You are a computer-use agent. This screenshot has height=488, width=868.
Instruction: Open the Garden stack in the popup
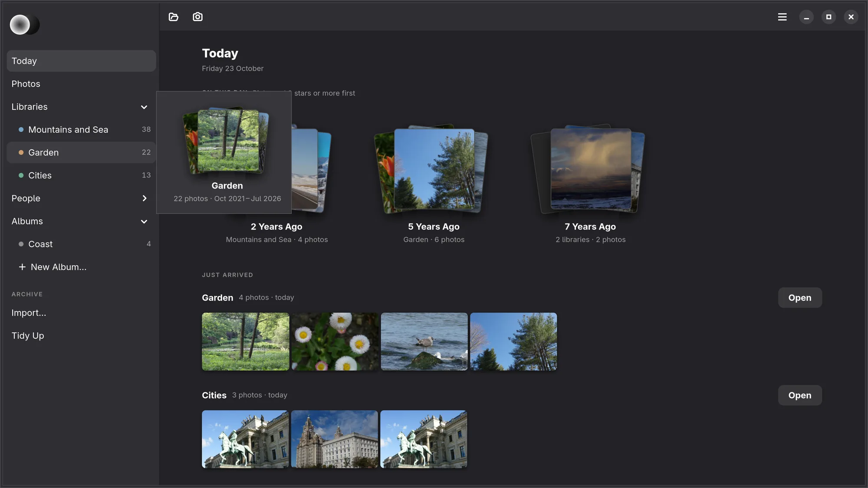click(227, 141)
